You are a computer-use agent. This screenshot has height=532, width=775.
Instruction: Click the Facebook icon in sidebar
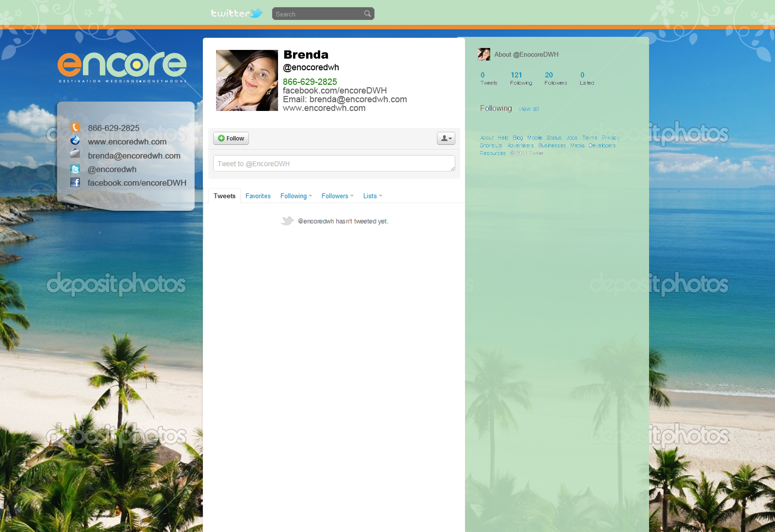pos(75,182)
